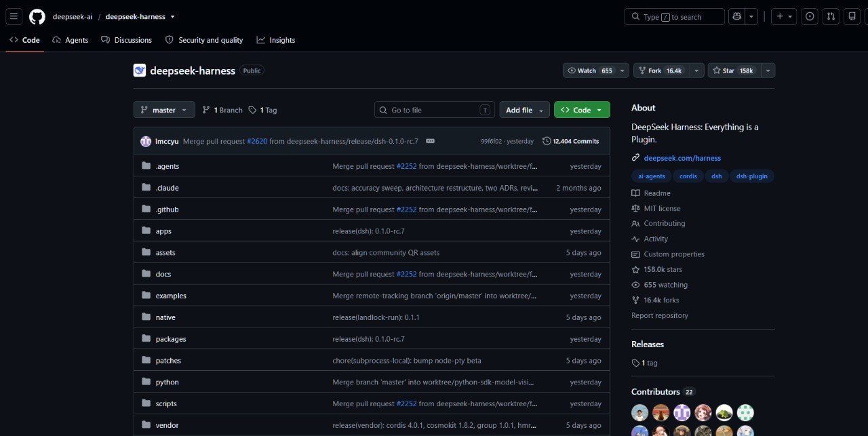Open the Add file dropdown
This screenshot has width=868, height=436.
524,110
